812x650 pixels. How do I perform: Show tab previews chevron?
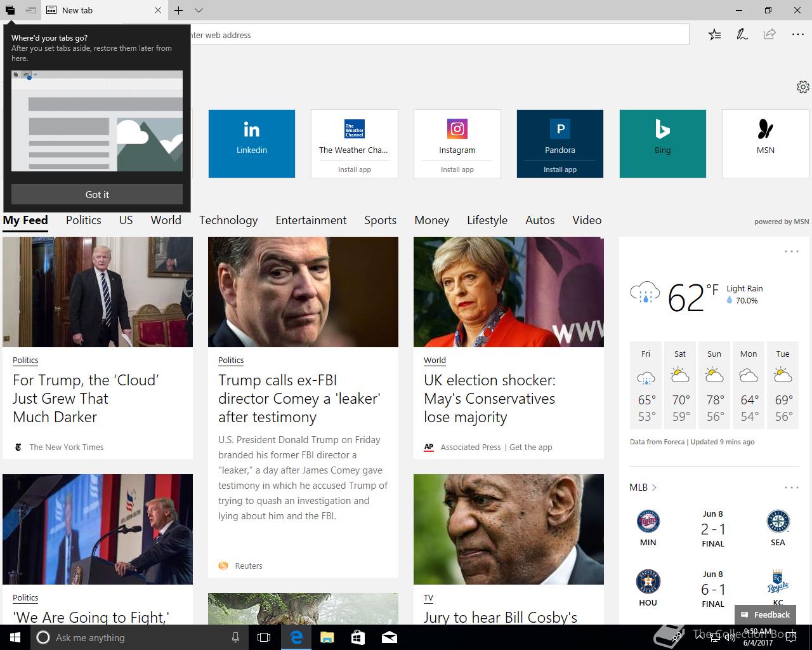(199, 10)
